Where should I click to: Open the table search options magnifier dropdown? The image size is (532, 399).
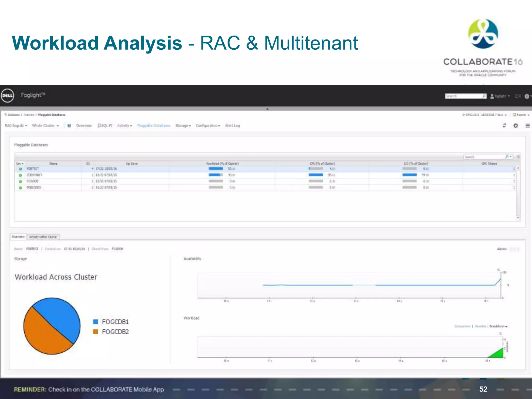[x=508, y=157]
